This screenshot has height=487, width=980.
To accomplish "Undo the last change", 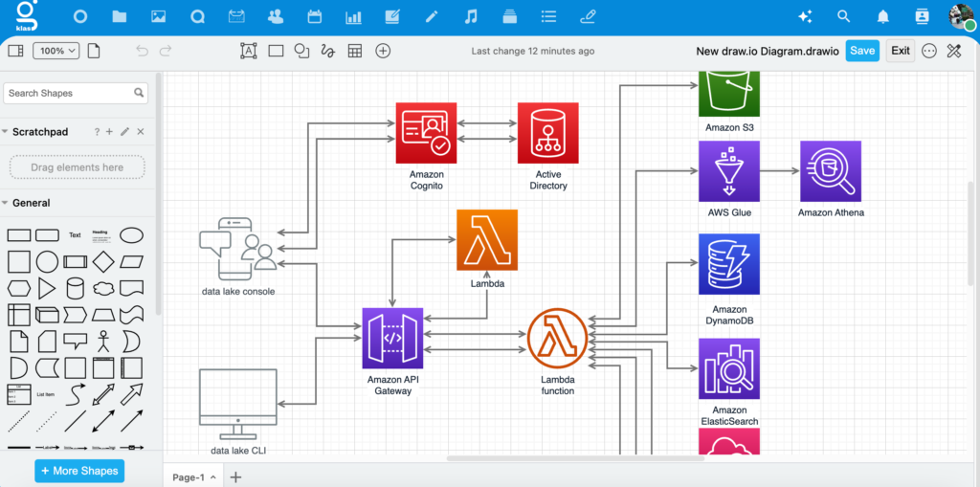I will click(x=142, y=51).
